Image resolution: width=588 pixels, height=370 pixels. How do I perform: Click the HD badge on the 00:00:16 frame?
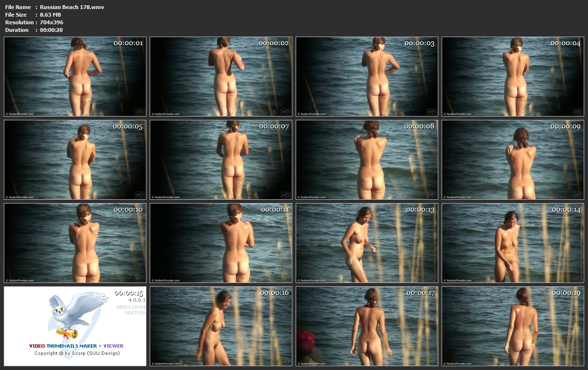286,361
